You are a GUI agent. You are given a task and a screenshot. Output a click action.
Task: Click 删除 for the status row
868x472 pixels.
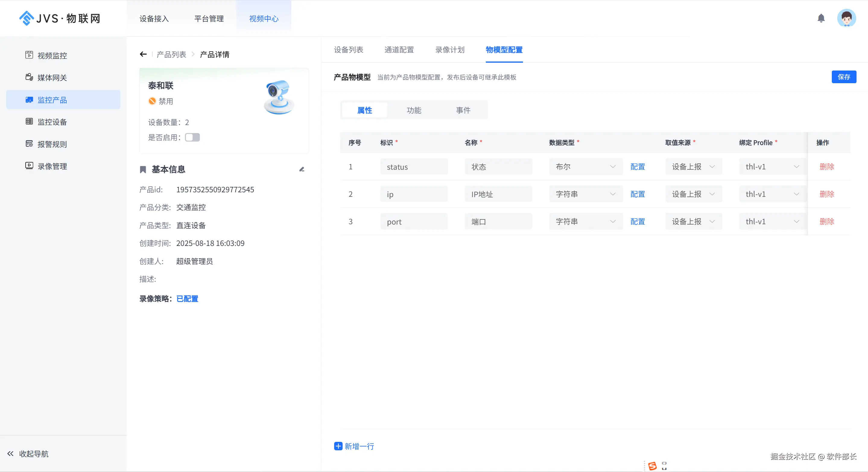(827, 167)
